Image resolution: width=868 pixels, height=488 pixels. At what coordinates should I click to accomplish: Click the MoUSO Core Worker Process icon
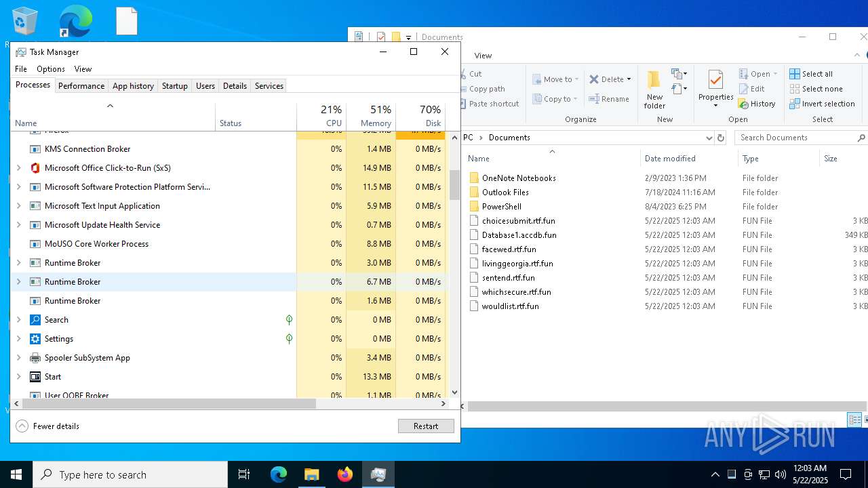point(35,244)
